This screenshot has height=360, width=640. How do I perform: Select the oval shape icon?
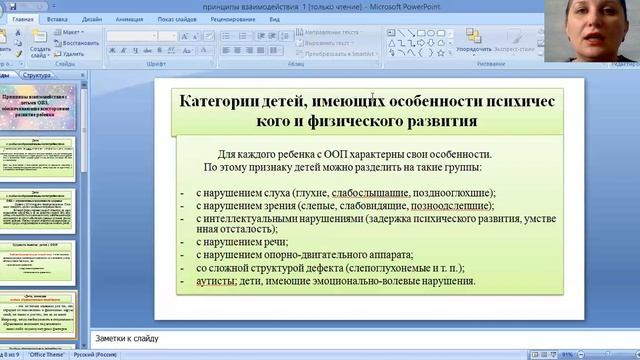point(431,33)
